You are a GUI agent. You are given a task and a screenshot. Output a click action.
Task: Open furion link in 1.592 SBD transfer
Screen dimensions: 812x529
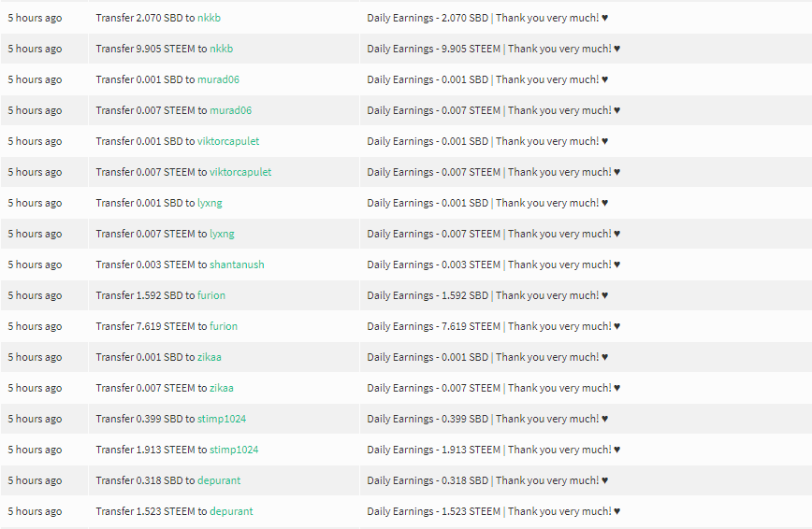click(211, 295)
